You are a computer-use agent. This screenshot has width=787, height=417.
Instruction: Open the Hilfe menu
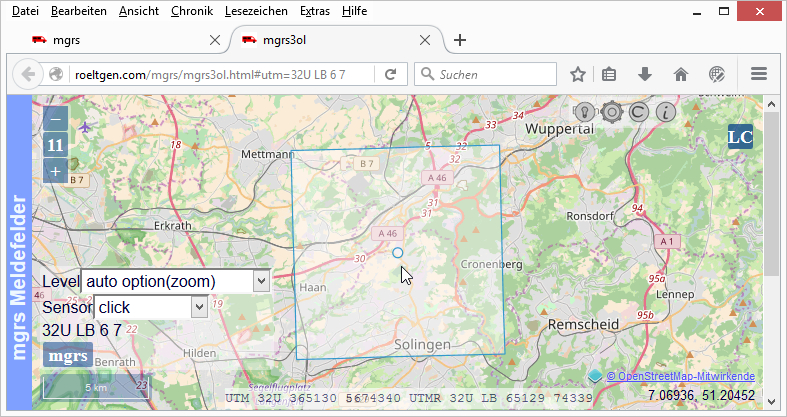(x=354, y=11)
